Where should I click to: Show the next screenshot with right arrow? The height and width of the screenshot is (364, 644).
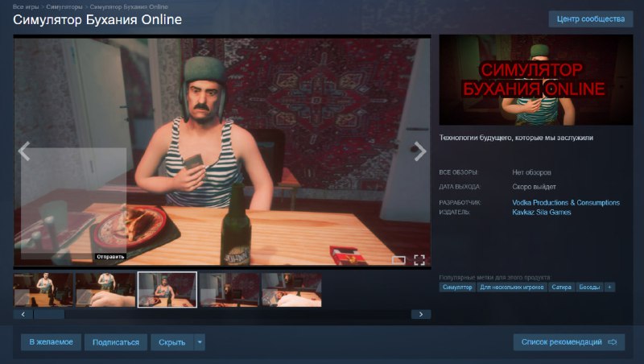(419, 151)
